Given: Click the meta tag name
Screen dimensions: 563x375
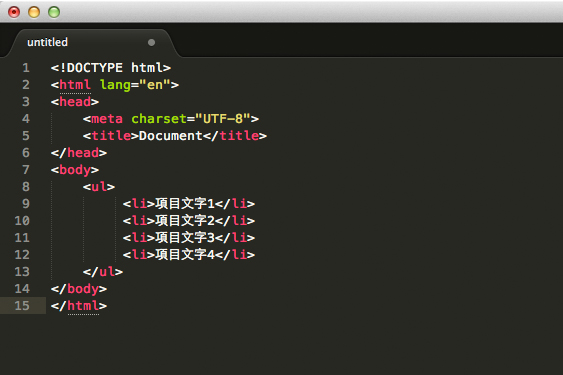Looking at the screenshot, I should [x=107, y=119].
